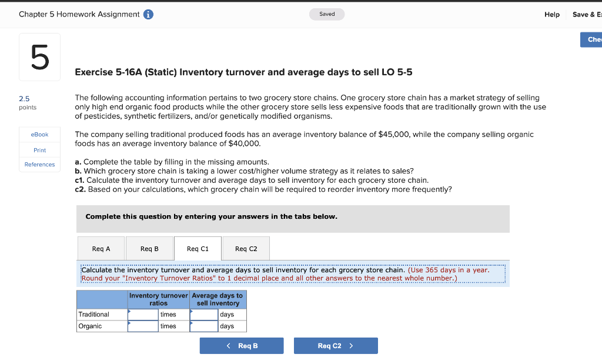Click the hint arrow on Traditional days cell
The height and width of the screenshot is (364, 602).
point(191,311)
